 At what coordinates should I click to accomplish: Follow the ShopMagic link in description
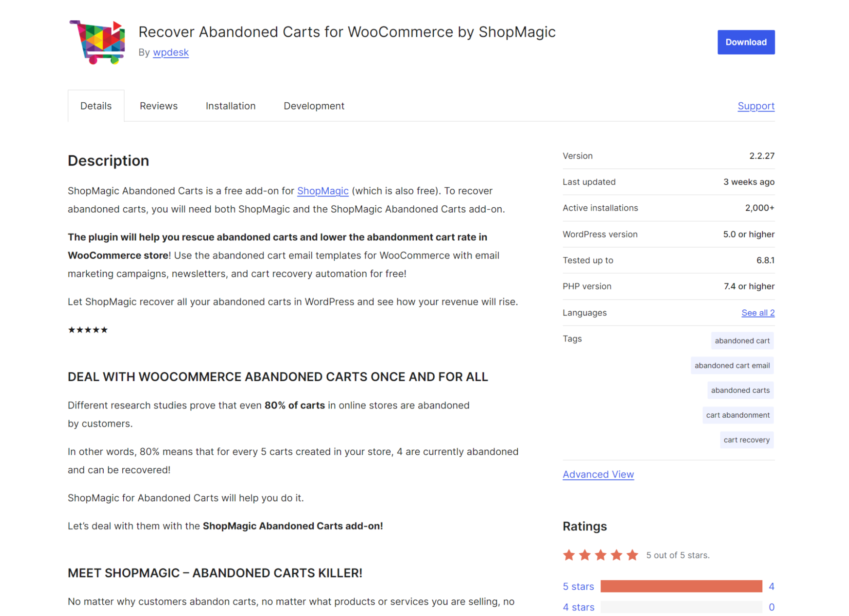(x=322, y=191)
